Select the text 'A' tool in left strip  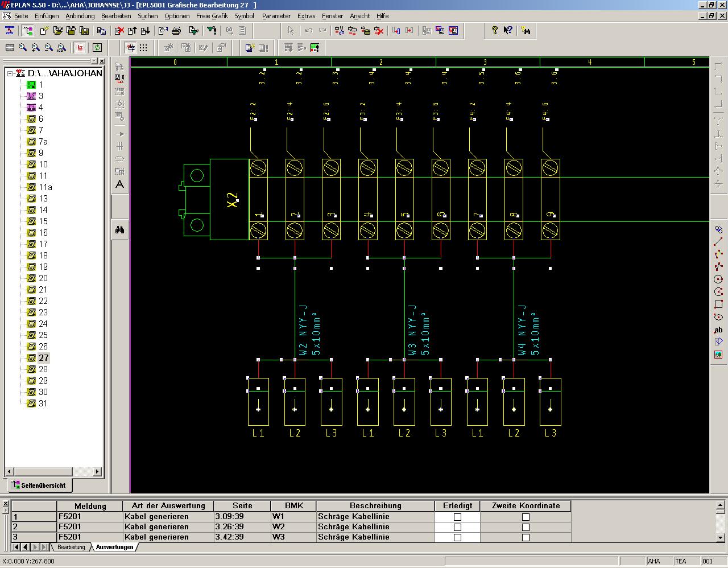tap(119, 184)
